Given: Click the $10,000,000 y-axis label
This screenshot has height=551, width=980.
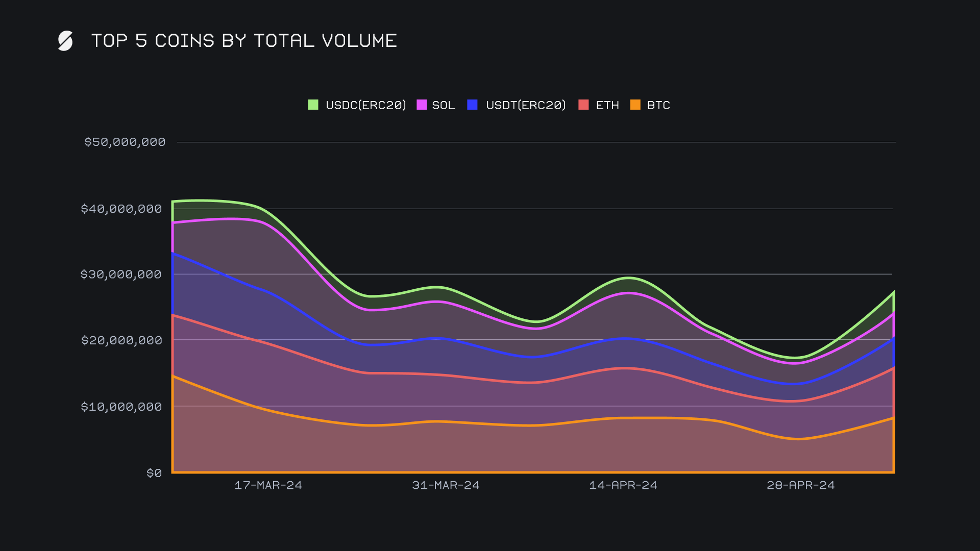Looking at the screenshot, I should click(121, 407).
